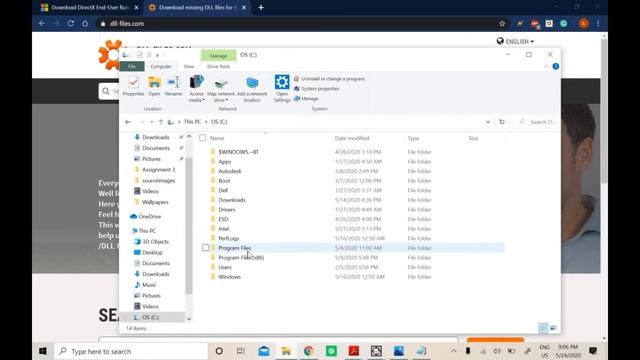The height and width of the screenshot is (360, 640).
Task: Open Mail app from taskbar
Action: 264,351
